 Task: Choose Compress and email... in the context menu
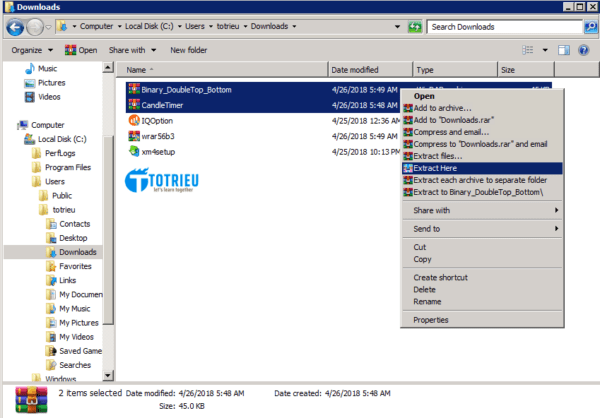(x=482, y=132)
